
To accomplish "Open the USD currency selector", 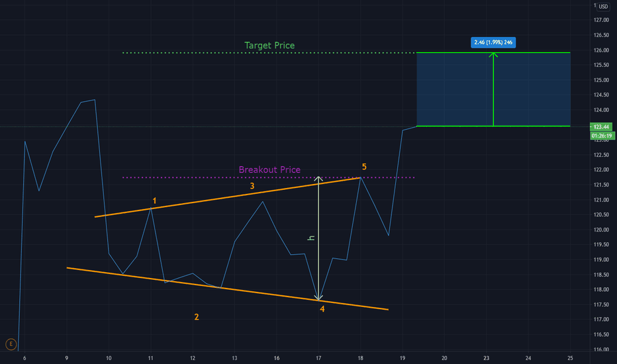I will (x=603, y=7).
